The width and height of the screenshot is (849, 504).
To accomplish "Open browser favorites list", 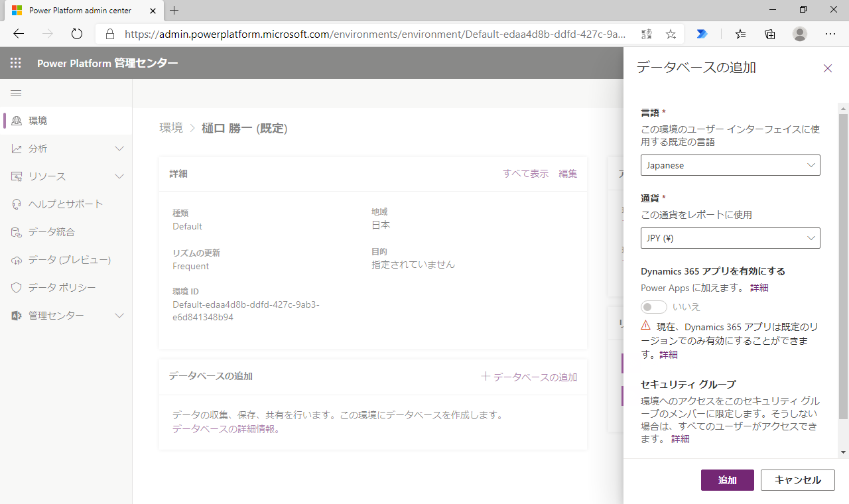I will [x=740, y=34].
